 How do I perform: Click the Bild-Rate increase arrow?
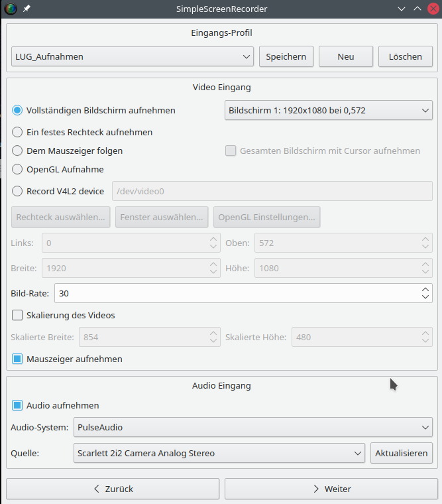(425, 288)
